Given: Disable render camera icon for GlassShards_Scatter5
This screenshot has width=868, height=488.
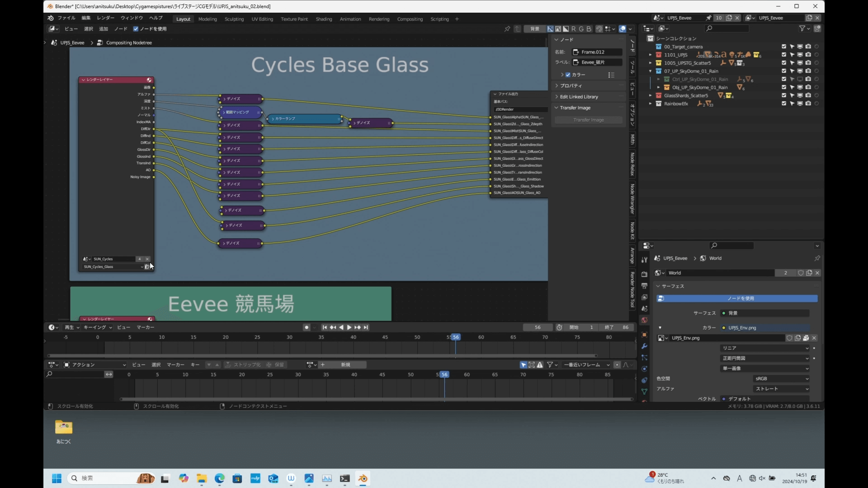Looking at the screenshot, I should [x=808, y=95].
